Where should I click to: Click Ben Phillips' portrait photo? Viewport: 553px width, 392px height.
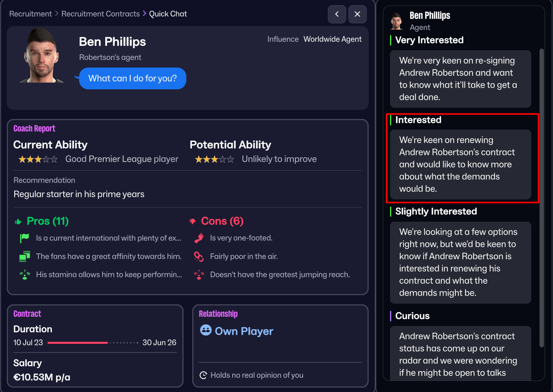(40, 55)
